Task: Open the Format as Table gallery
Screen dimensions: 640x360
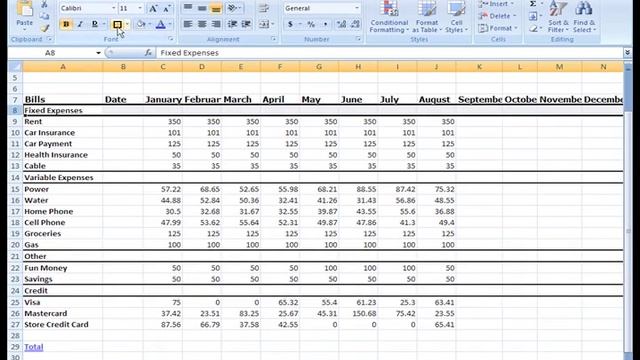Action: pos(427,17)
